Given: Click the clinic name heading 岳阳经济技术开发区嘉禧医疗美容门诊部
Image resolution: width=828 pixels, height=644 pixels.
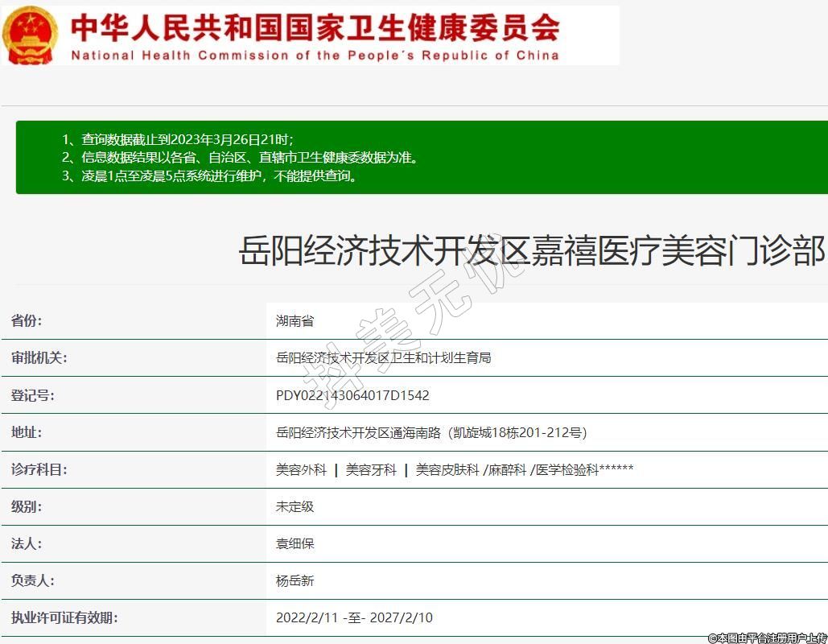Looking at the screenshot, I should point(532,251).
